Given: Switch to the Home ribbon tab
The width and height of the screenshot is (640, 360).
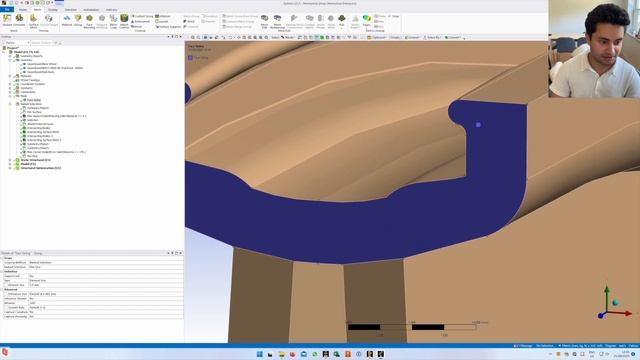Looking at the screenshot, I should [x=23, y=9].
